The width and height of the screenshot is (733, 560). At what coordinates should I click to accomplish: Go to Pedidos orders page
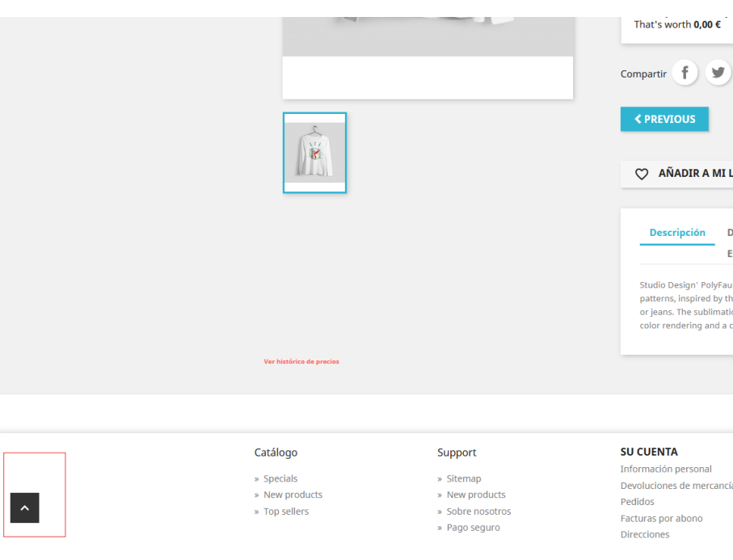pyautogui.click(x=637, y=502)
